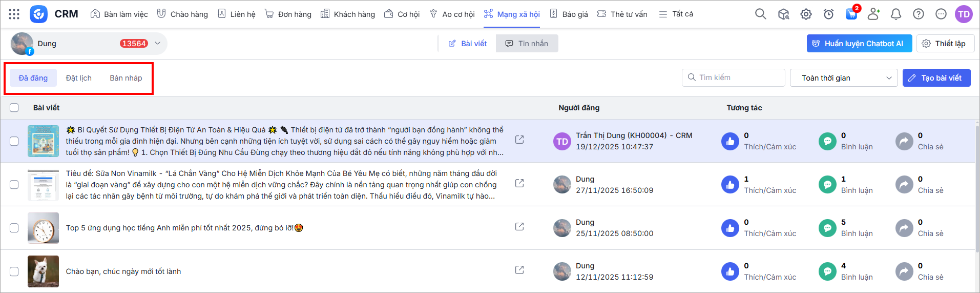This screenshot has width=980, height=293.
Task: Click the like icon on first post row
Action: coord(729,141)
